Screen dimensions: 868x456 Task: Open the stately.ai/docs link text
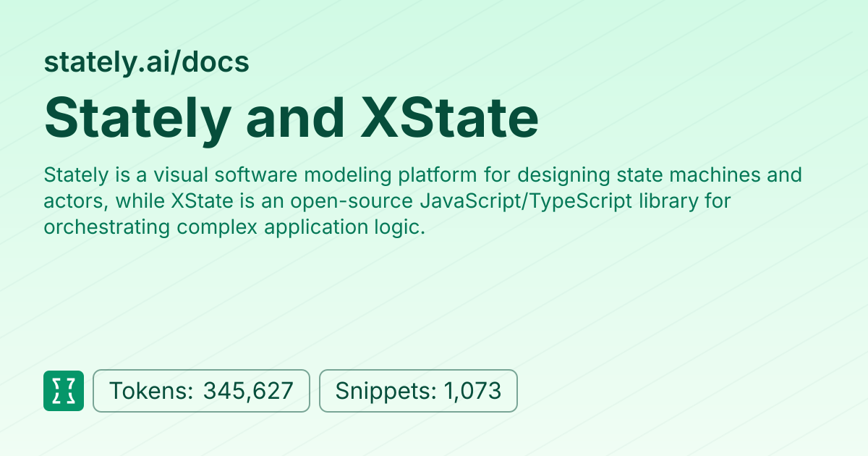coord(147,62)
